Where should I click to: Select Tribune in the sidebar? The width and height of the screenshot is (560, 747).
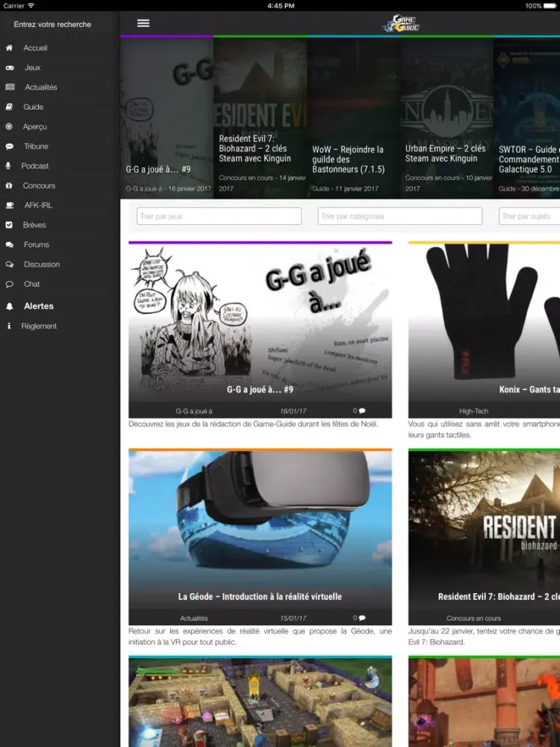(x=36, y=146)
